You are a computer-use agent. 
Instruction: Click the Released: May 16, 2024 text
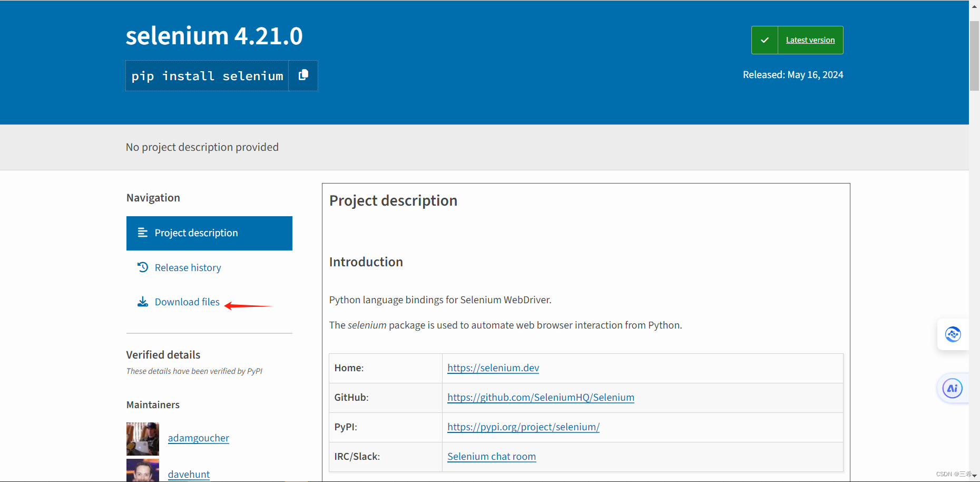click(793, 75)
